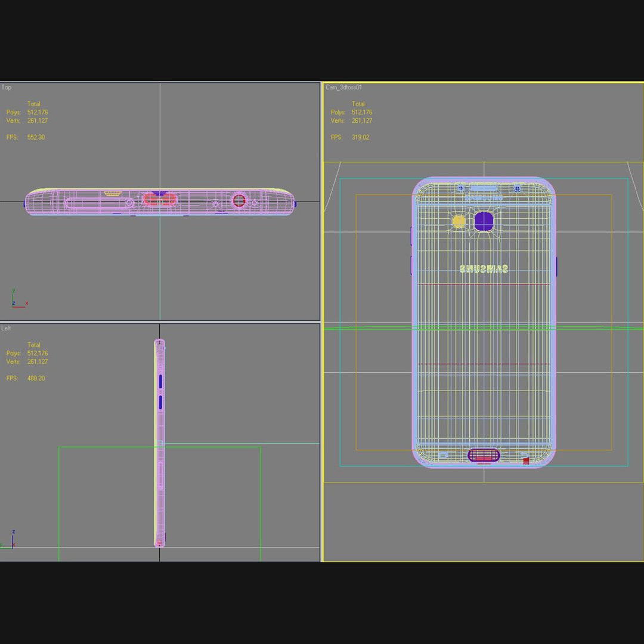
Task: Select the power button on phone's right edge
Action: 556,267
